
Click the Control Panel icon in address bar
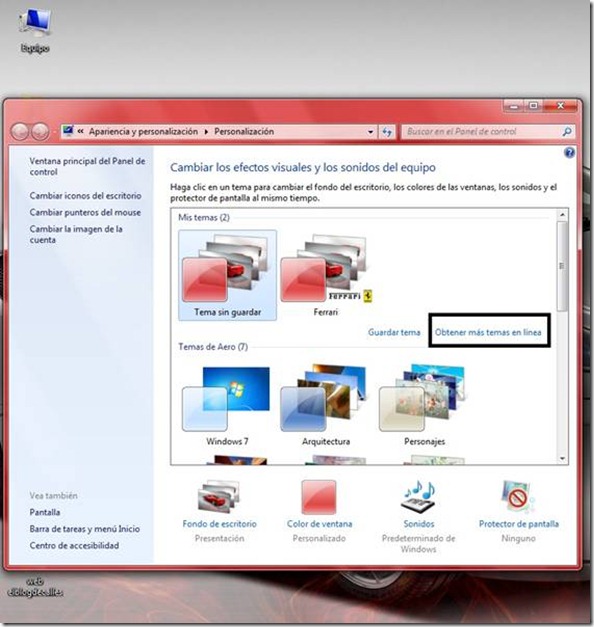coord(68,131)
